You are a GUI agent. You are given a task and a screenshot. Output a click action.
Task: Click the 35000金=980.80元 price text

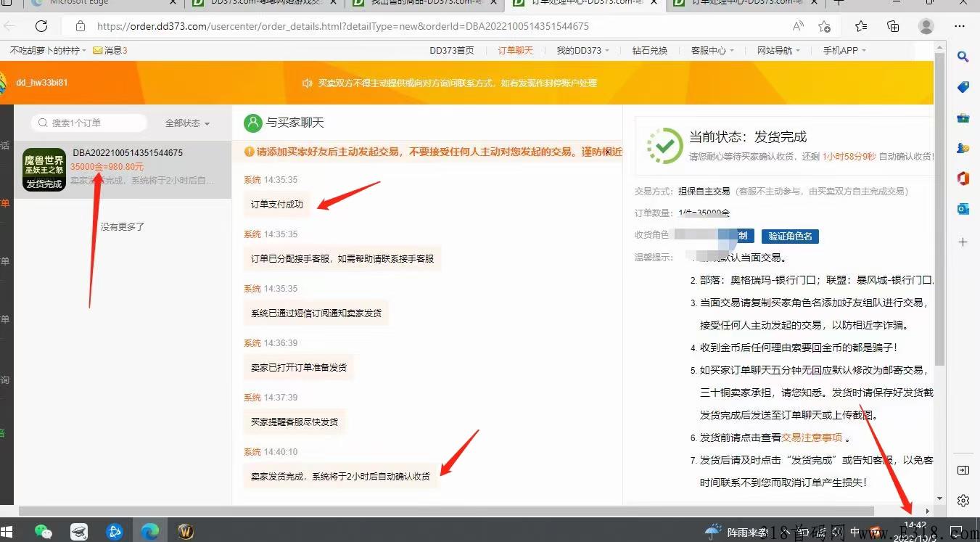(x=107, y=167)
